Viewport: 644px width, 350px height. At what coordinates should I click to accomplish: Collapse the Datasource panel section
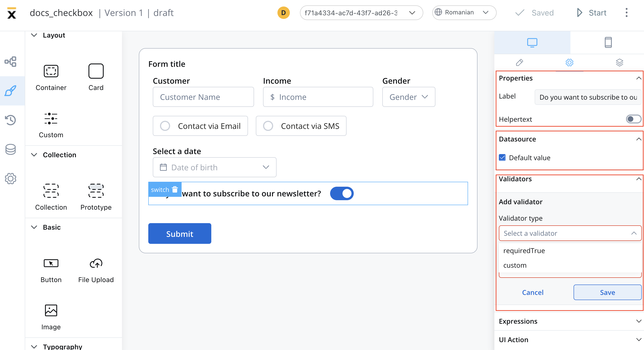tap(639, 139)
